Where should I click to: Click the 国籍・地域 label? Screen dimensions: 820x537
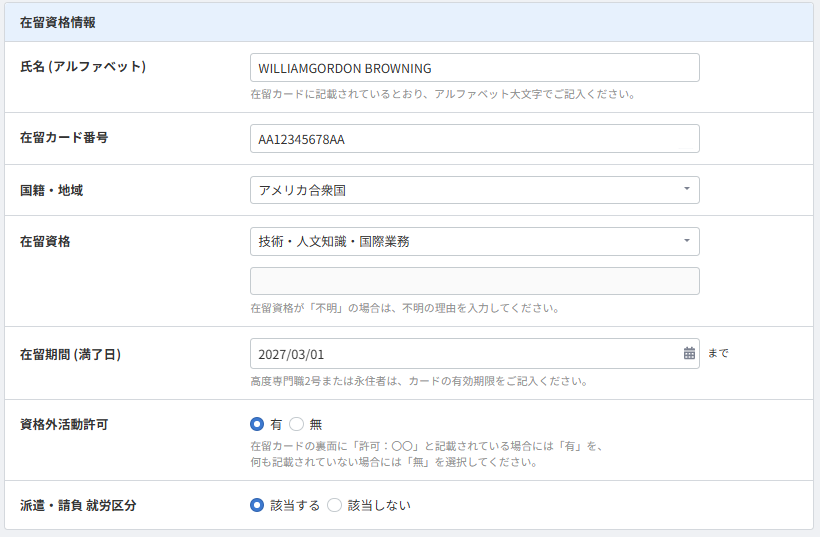click(x=52, y=190)
